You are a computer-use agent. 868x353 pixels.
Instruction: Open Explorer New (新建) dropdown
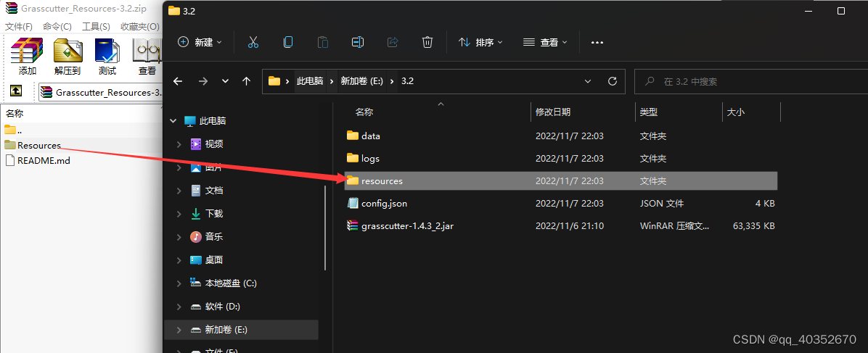(x=200, y=42)
